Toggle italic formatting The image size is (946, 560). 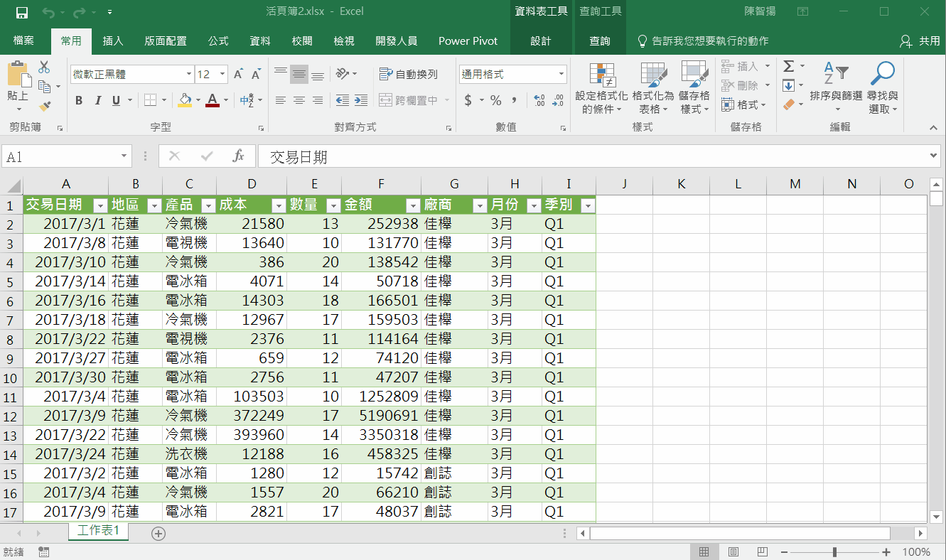(x=98, y=100)
